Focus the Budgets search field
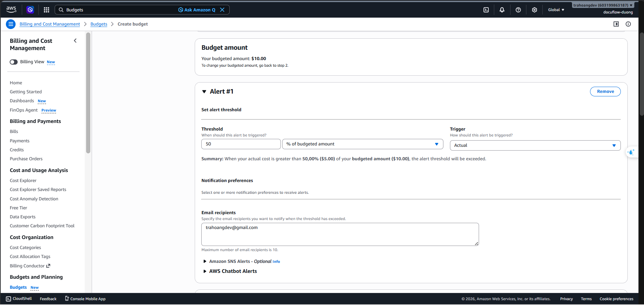Image resolution: width=644 pixels, height=305 pixels. 121,10
